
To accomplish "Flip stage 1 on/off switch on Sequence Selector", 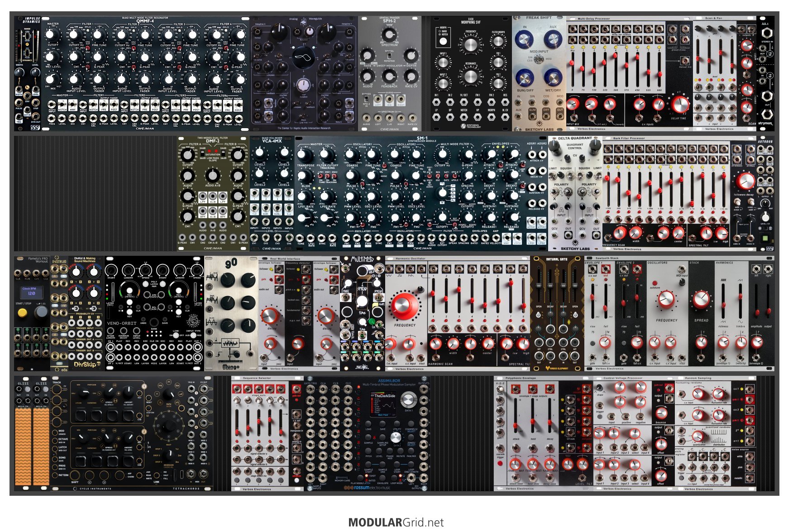I will click(x=237, y=400).
